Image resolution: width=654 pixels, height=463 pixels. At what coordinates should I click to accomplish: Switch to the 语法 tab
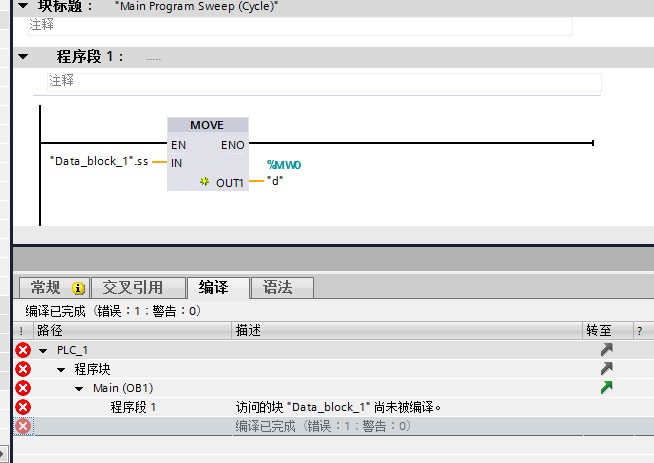(282, 288)
